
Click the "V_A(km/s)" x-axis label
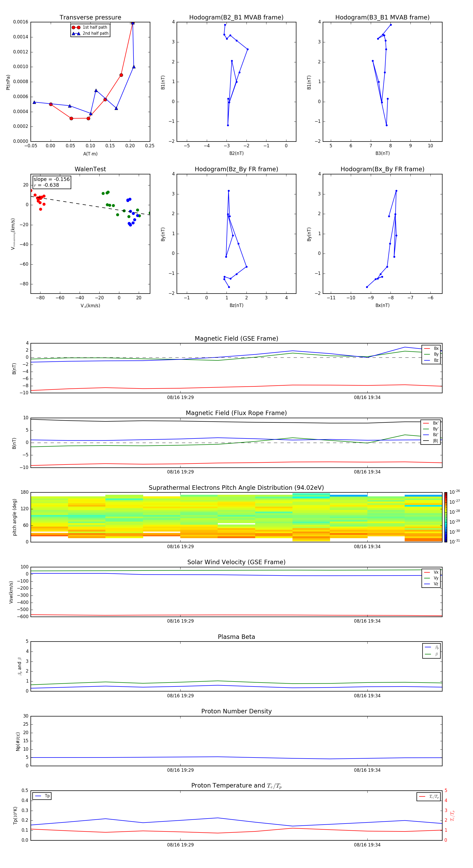point(90,306)
